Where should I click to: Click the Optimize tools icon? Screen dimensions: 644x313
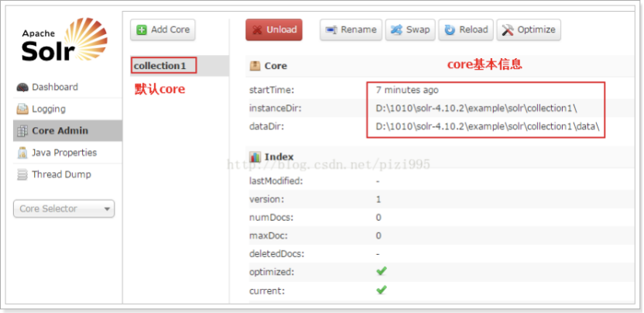point(508,30)
